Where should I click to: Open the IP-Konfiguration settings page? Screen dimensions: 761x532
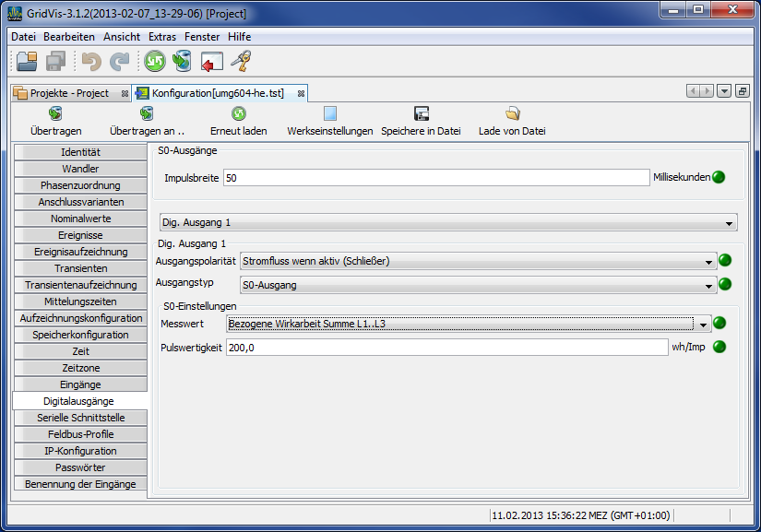(80, 451)
